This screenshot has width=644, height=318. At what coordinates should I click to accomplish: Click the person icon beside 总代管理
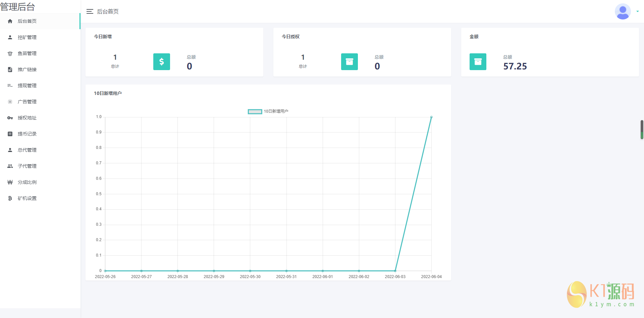(10, 150)
